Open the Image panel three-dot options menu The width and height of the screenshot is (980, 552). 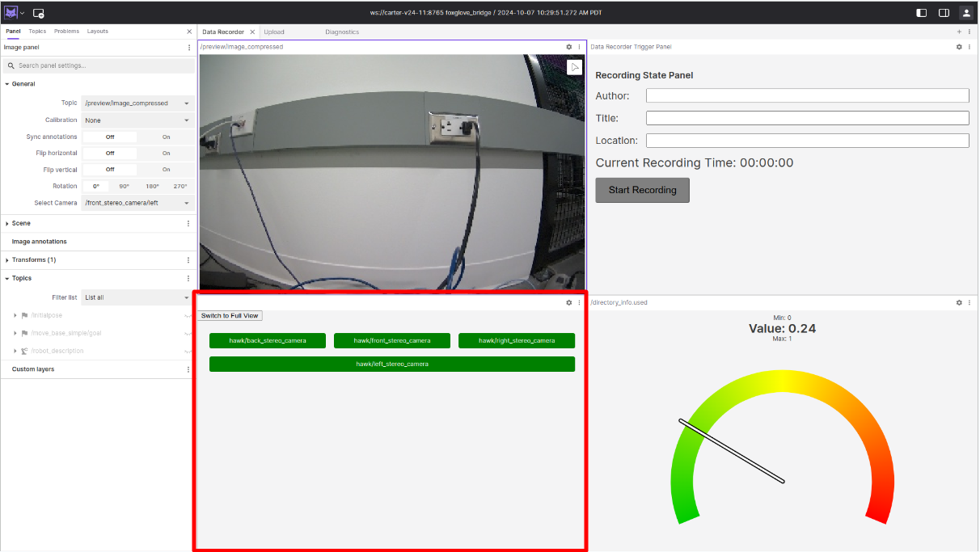[188, 47]
